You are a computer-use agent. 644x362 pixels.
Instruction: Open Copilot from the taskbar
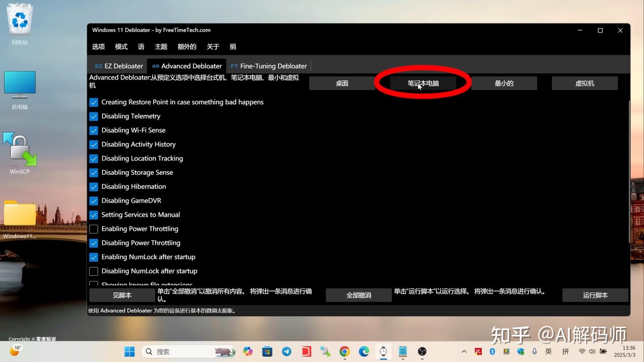(247, 352)
